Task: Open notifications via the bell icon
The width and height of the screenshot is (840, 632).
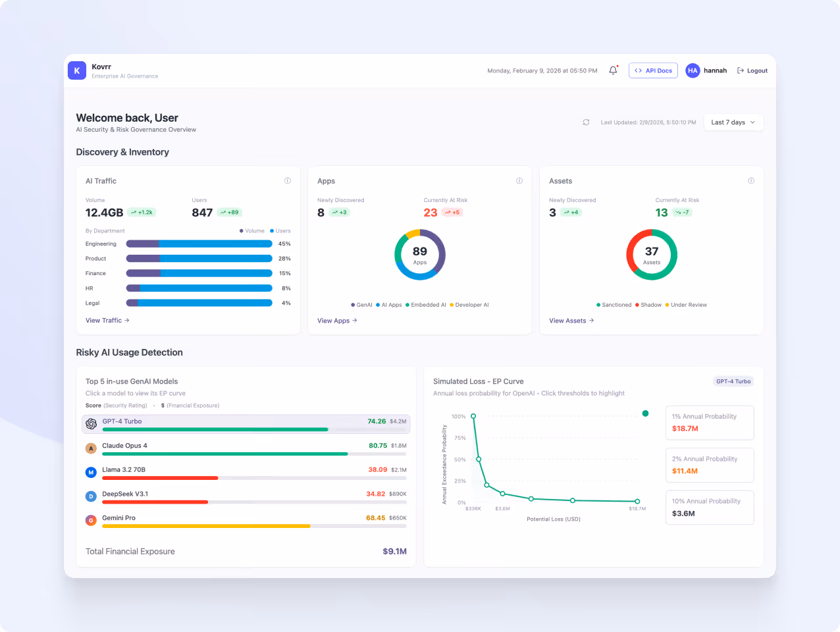Action: tap(612, 70)
